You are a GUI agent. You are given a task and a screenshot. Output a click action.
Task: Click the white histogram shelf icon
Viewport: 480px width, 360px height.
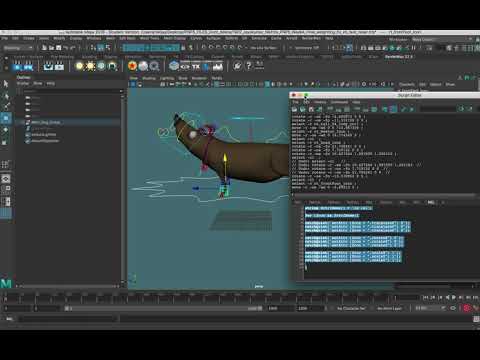pyautogui.click(x=218, y=66)
